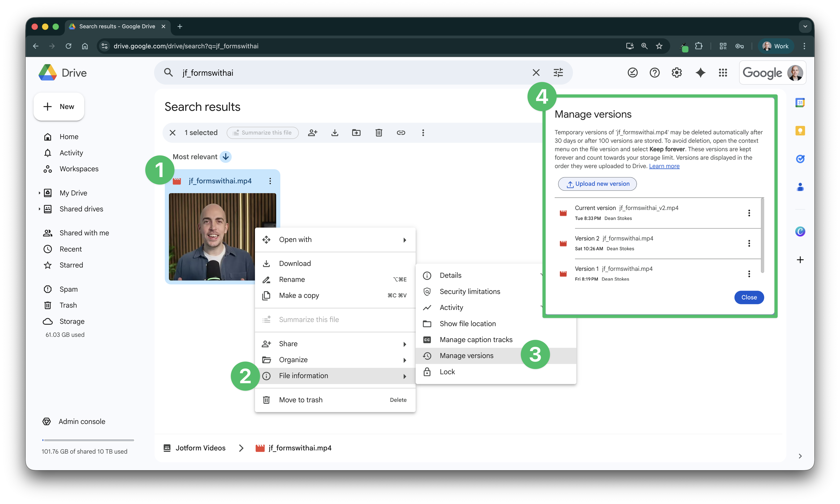Open the Gemini sparkle icon in header
Viewport: 840px width, 504px height.
[x=700, y=73]
